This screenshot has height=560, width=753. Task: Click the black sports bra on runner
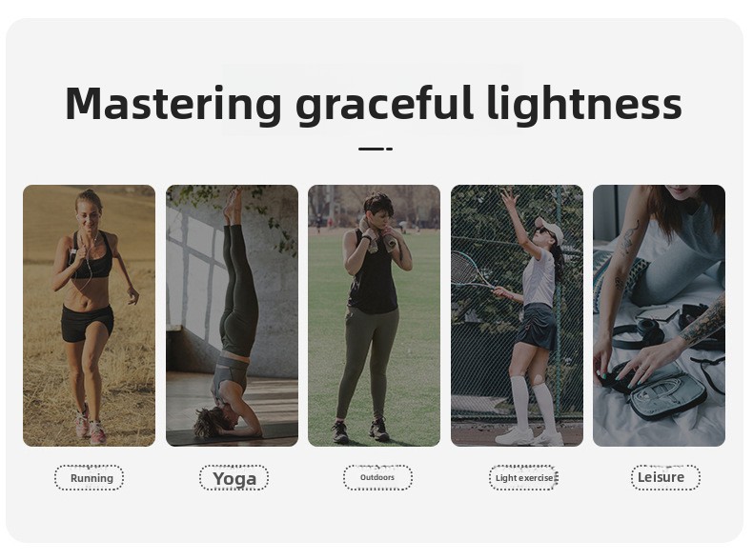[92, 257]
